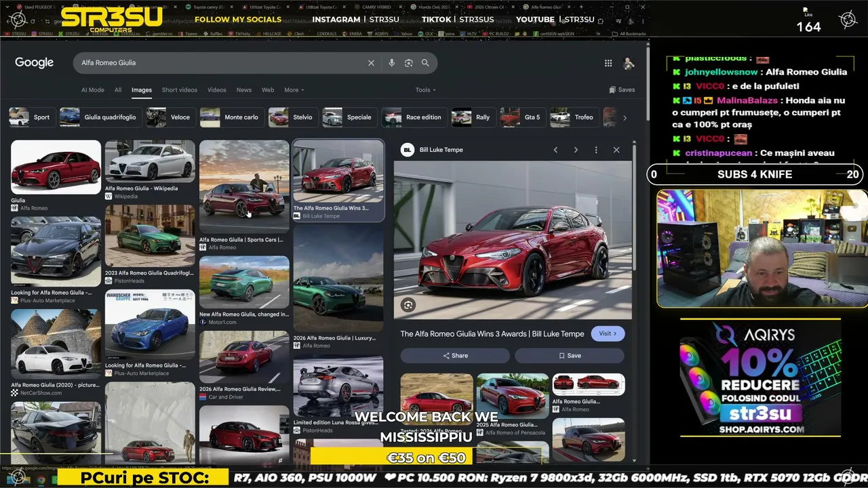The width and height of the screenshot is (868, 488).
Task: Close the image preview panel
Action: point(616,150)
